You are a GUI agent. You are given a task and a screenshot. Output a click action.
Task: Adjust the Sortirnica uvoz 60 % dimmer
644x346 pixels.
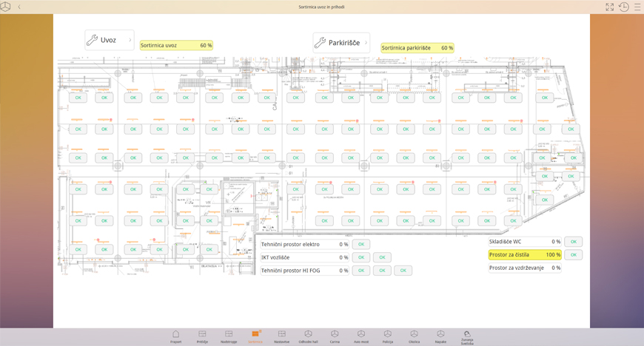click(176, 45)
